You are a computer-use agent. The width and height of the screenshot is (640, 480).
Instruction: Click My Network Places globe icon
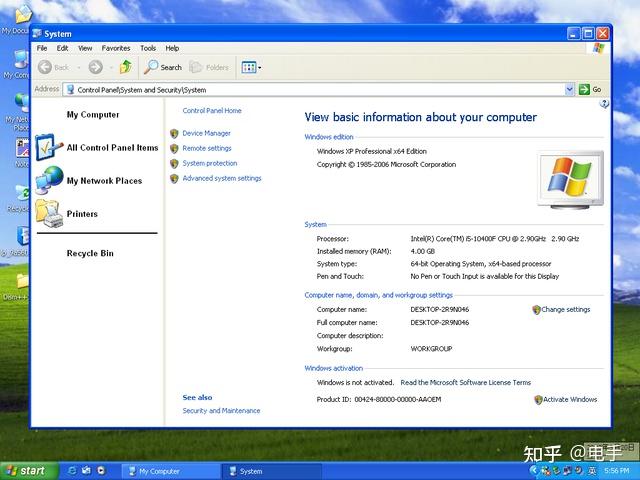tap(49, 180)
